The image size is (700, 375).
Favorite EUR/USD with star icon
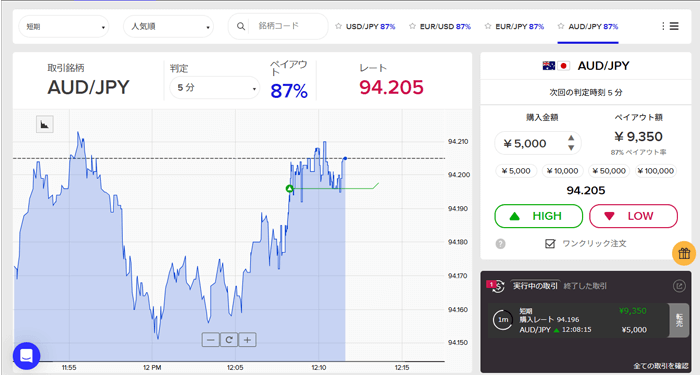tap(412, 26)
